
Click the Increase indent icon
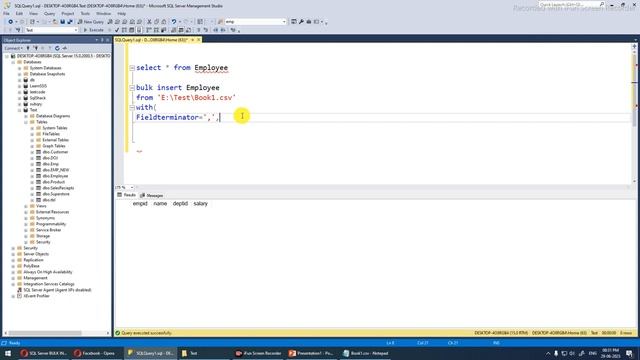coord(223,30)
